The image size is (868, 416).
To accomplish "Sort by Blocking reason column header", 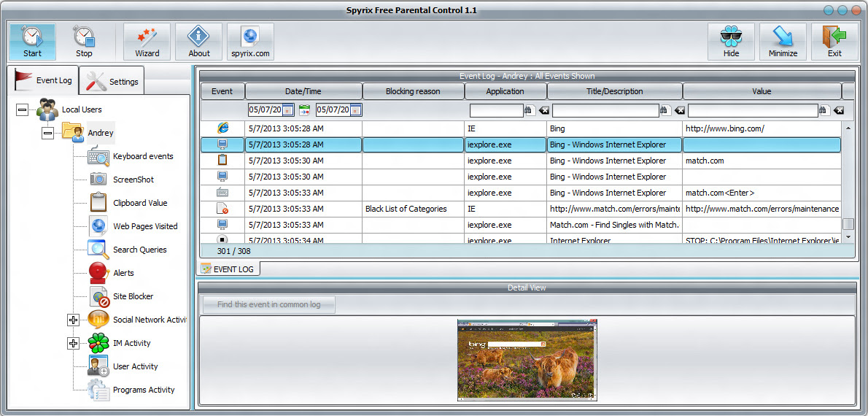I will coord(414,91).
